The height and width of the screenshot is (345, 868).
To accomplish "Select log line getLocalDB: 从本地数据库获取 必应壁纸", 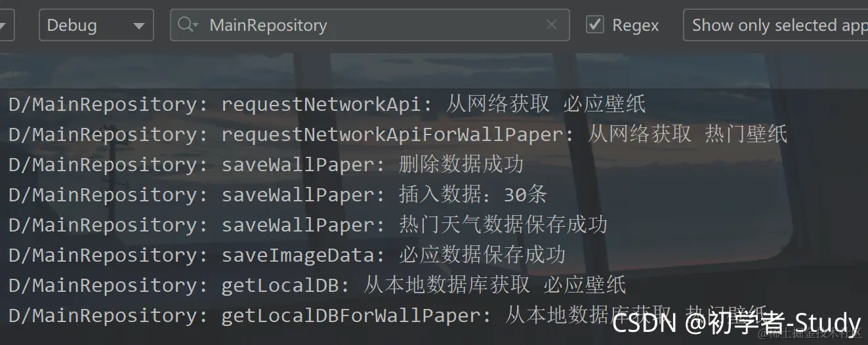I will (x=318, y=285).
